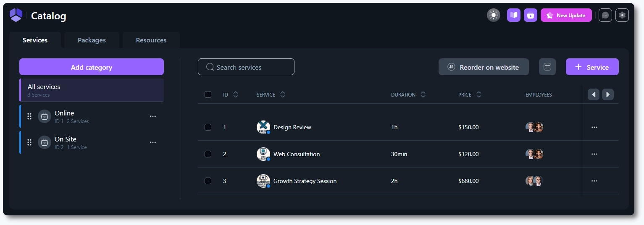Open the documentation book icon
Image resolution: width=644 pixels, height=225 pixels.
514,16
